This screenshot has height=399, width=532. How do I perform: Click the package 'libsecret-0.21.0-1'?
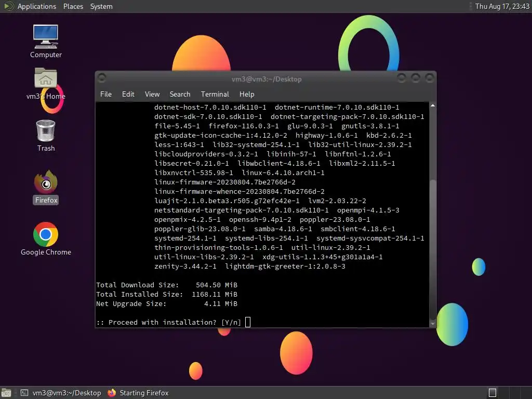click(x=192, y=164)
